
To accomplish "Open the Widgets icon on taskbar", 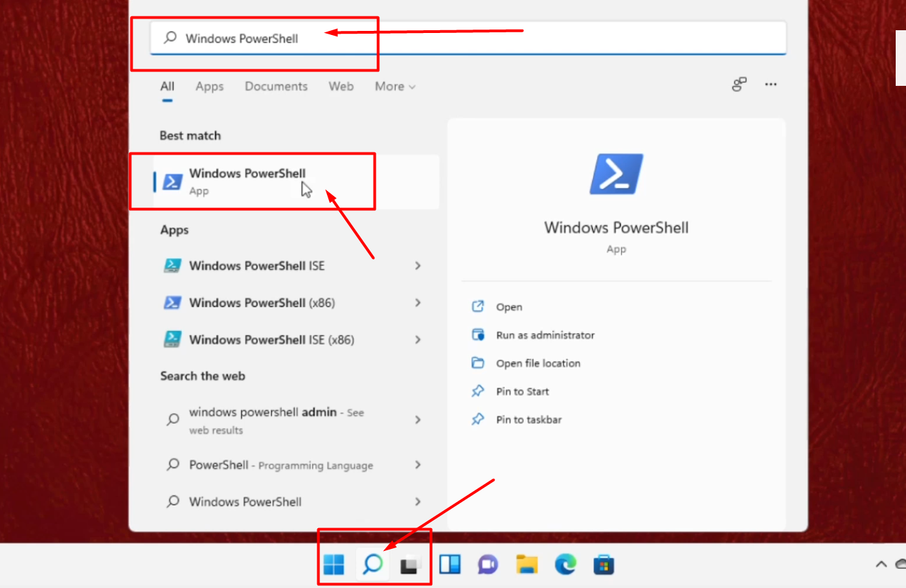I will pos(450,565).
